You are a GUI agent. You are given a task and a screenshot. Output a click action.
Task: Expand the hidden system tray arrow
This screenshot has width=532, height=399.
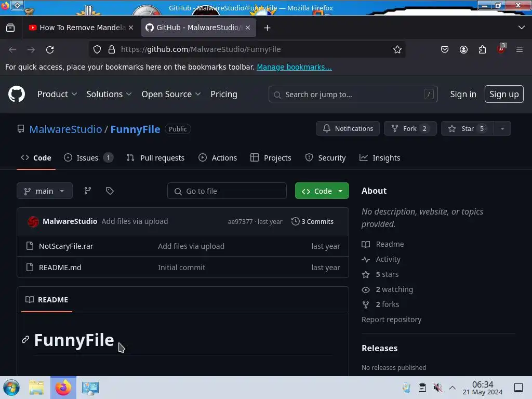coord(453,388)
